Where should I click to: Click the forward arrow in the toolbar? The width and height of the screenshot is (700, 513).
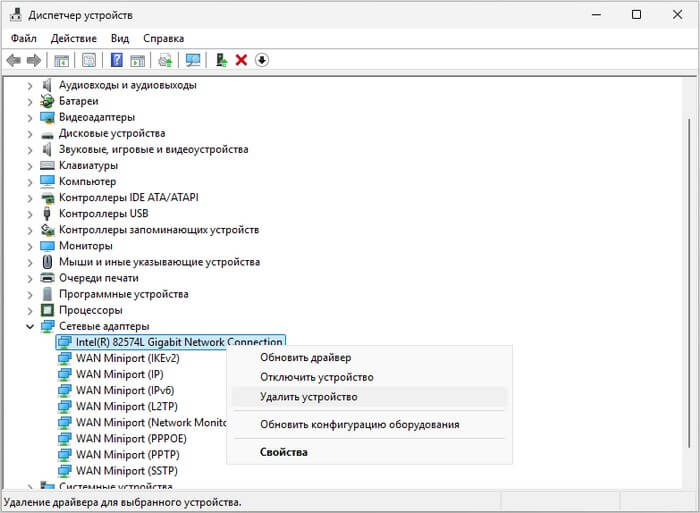(x=34, y=60)
